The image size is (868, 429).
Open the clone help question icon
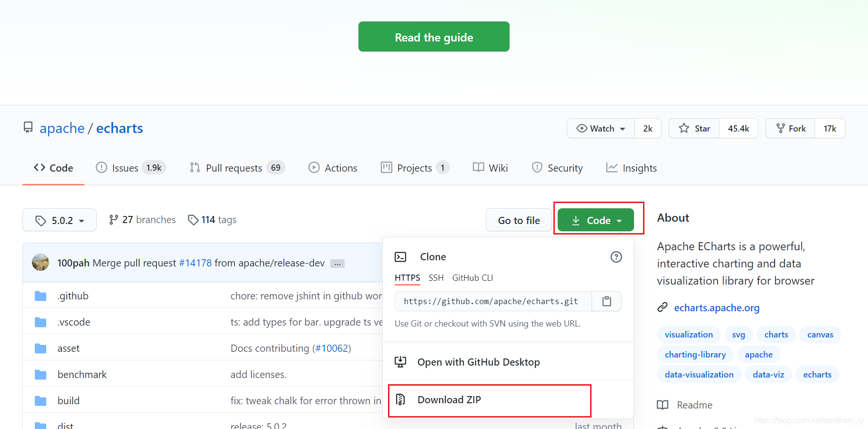pyautogui.click(x=616, y=257)
